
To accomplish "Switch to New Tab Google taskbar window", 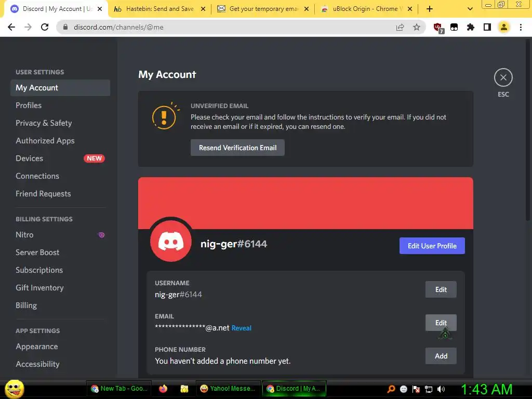I will pyautogui.click(x=119, y=389).
